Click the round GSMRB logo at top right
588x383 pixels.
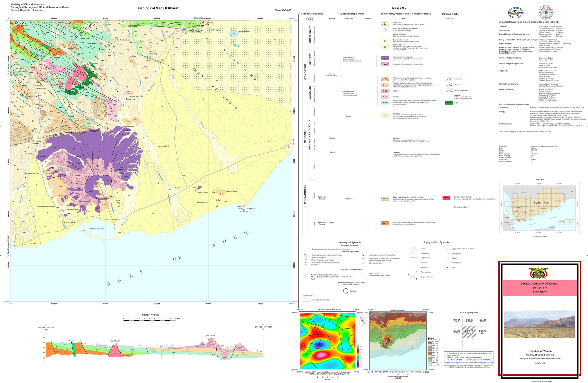pyautogui.click(x=546, y=12)
